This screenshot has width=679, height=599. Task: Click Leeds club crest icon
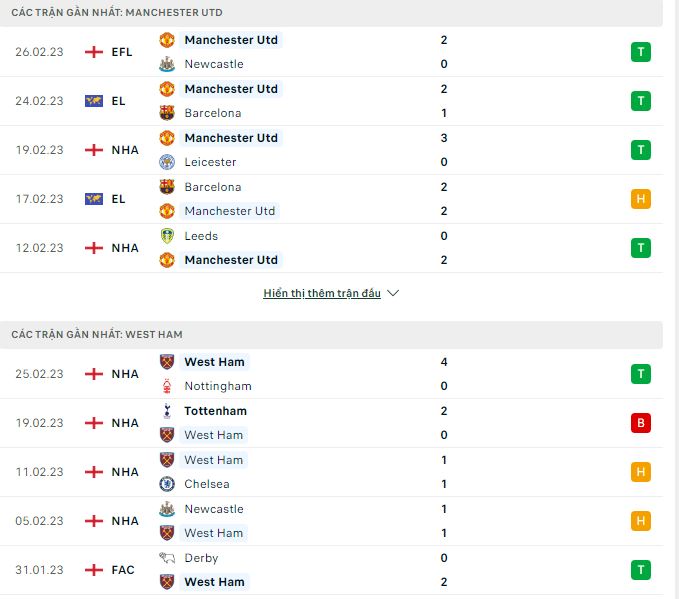[x=167, y=236]
